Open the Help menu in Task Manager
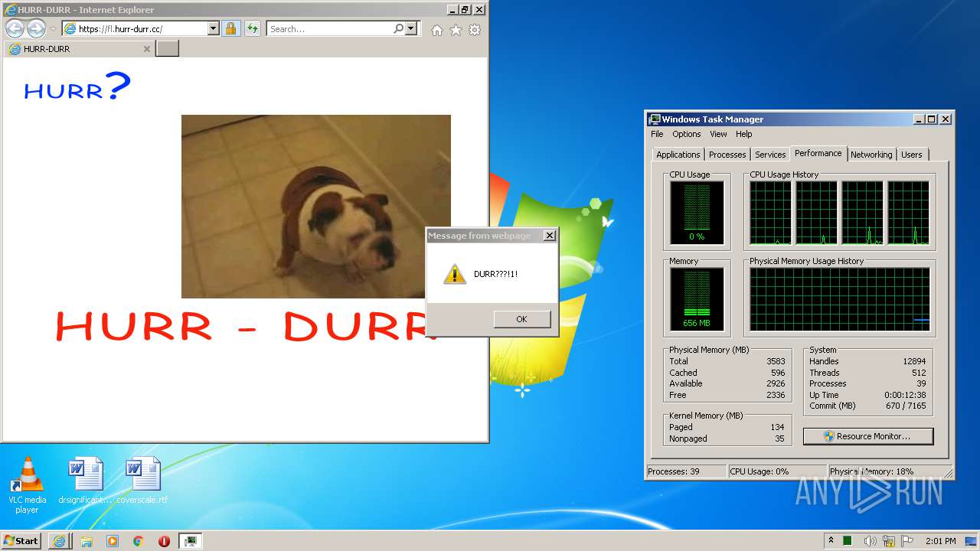980x551 pixels. (x=744, y=134)
